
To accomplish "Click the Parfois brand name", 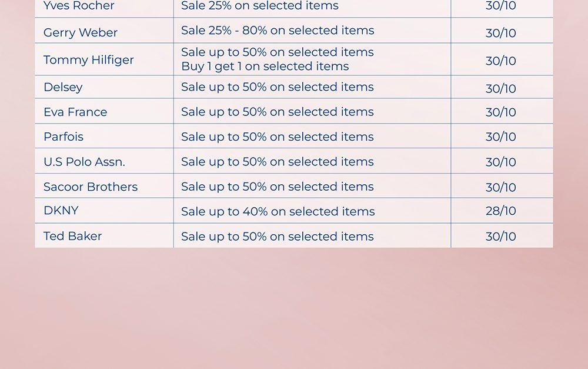I will pyautogui.click(x=64, y=137).
